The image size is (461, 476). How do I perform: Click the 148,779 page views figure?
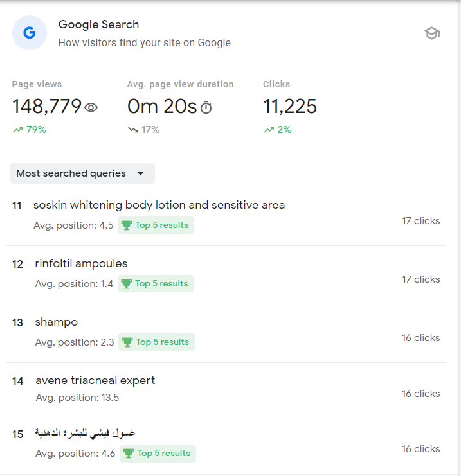point(47,106)
